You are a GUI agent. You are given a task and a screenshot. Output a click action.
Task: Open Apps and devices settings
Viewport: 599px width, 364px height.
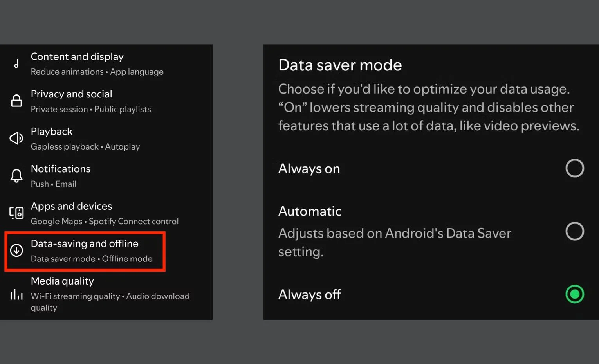[x=106, y=213]
